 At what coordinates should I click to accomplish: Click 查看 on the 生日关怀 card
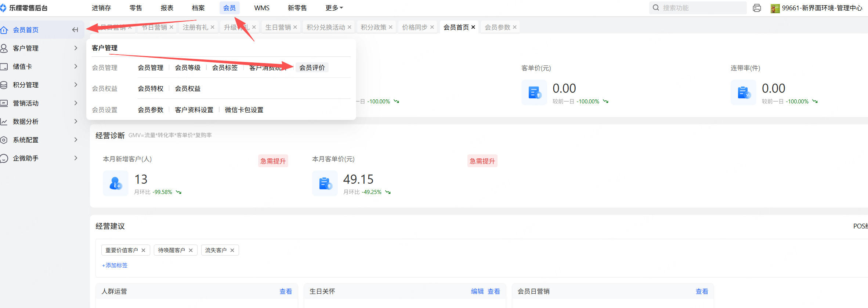point(494,291)
